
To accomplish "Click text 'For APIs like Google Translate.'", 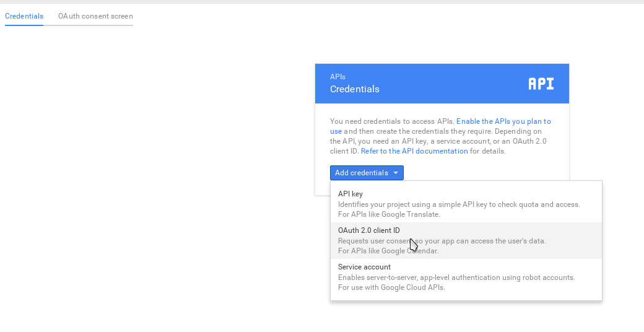I will click(x=389, y=214).
